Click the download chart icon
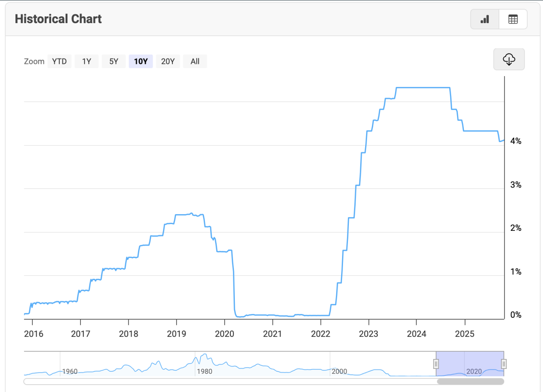Screen dimensions: 543x392 509,59
